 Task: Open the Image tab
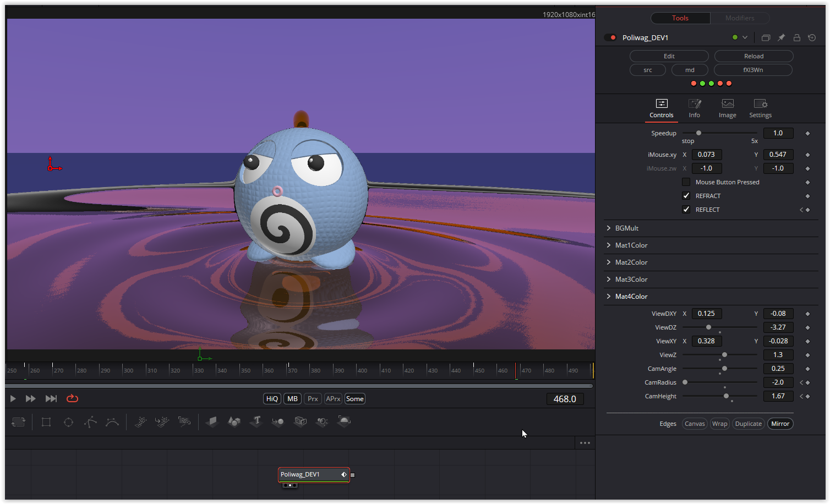click(728, 109)
